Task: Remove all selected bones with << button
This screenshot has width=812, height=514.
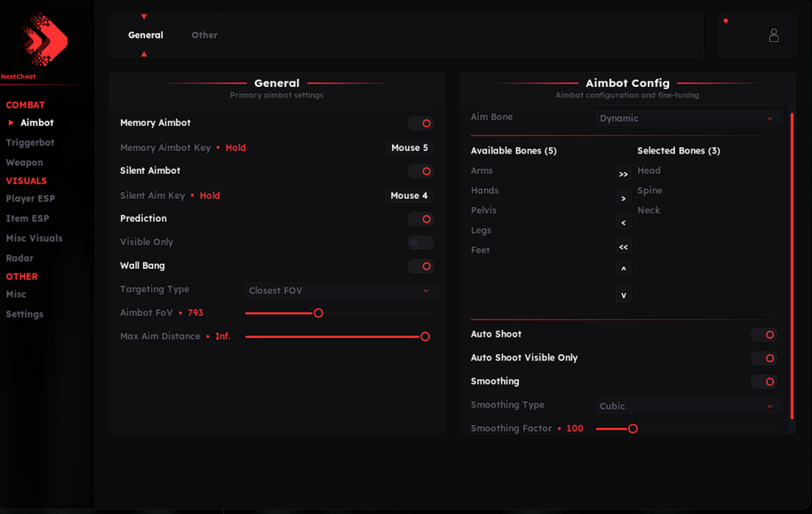Action: (624, 247)
